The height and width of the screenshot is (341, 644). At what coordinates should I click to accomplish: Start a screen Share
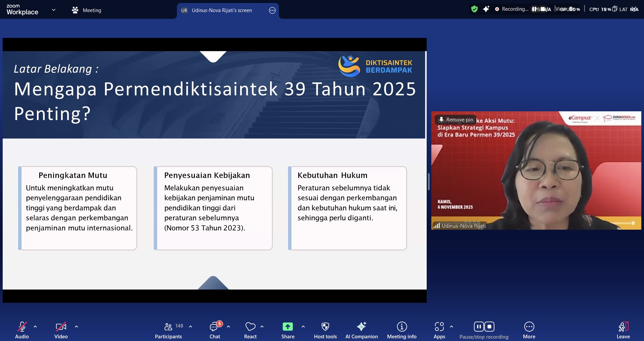[x=287, y=330]
